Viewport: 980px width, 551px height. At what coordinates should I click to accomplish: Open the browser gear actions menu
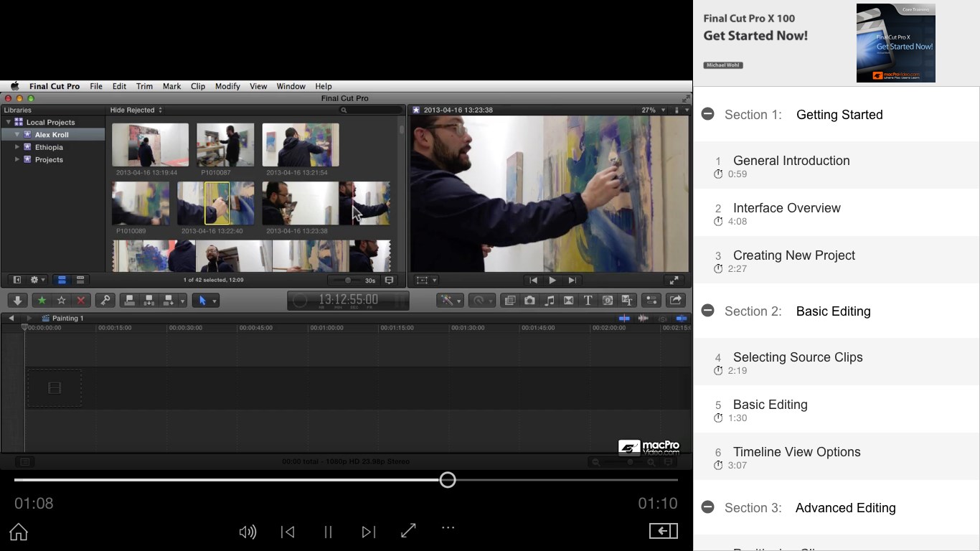pos(37,280)
